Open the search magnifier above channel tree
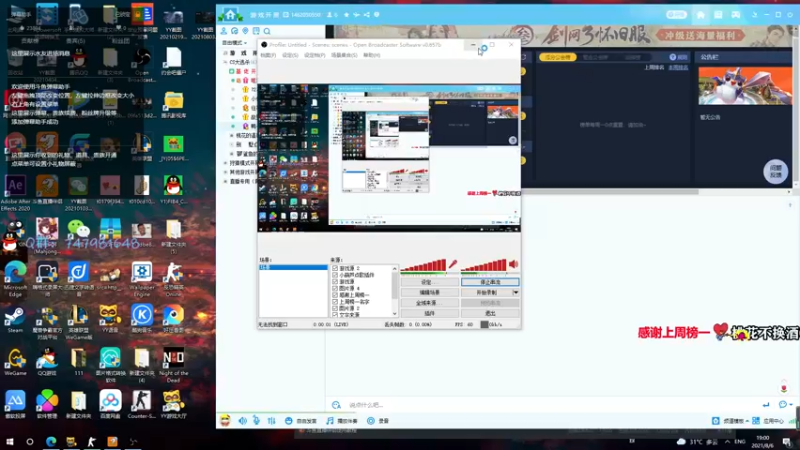The height and width of the screenshot is (450, 800). [x=267, y=31]
